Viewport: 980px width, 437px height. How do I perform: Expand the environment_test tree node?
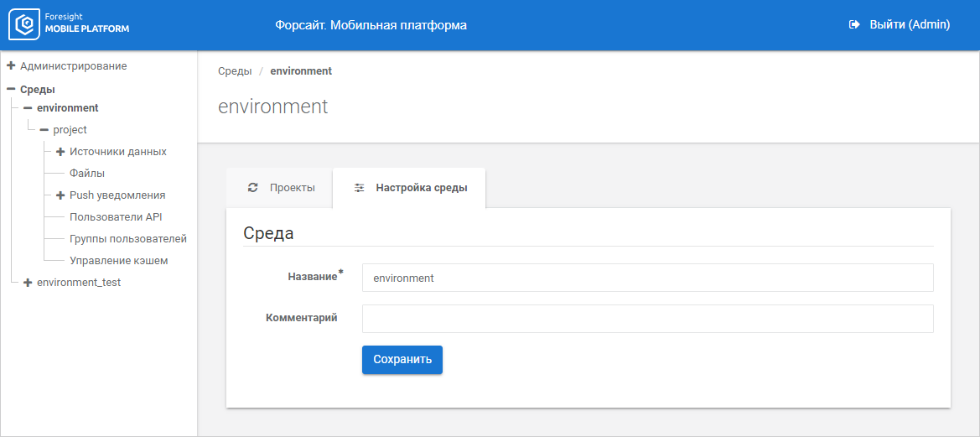tap(28, 283)
